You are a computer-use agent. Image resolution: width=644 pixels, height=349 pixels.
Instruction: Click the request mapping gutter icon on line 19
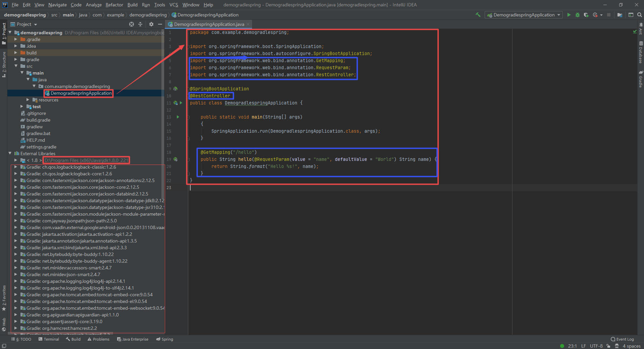[175, 159]
